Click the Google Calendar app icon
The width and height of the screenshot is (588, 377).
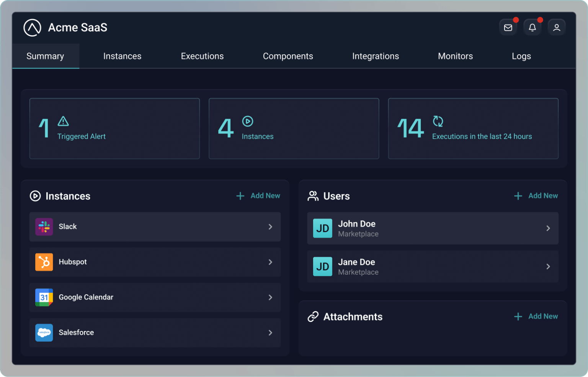click(44, 297)
